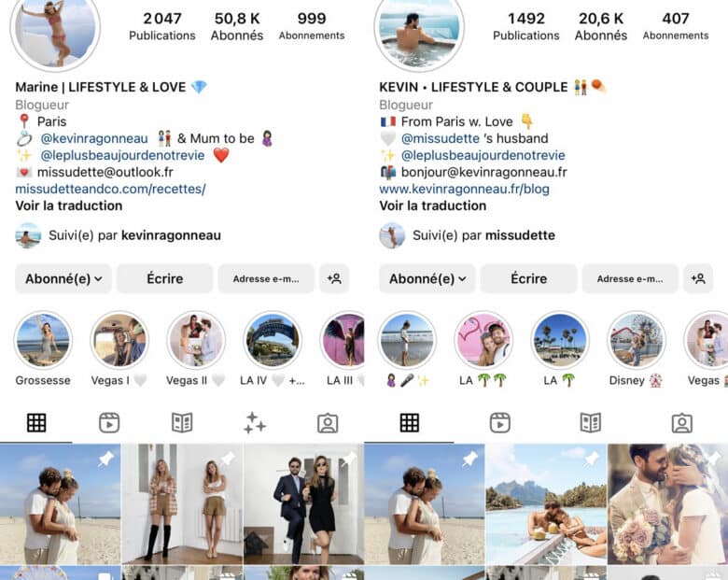The width and height of the screenshot is (728, 580).
Task: Open the sparkle effects tab on Marine's profile
Action: point(255,423)
